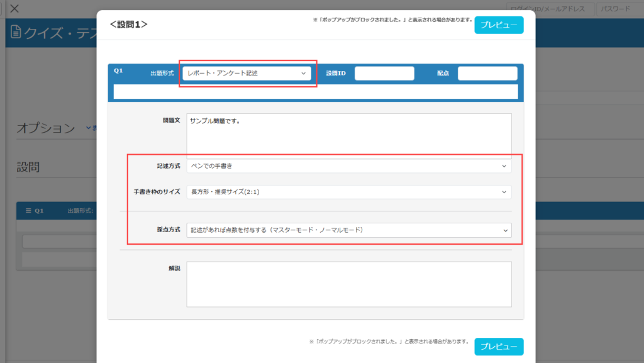This screenshot has width=644, height=363.
Task: Click into the 解説 explanation text area
Action: [348, 284]
